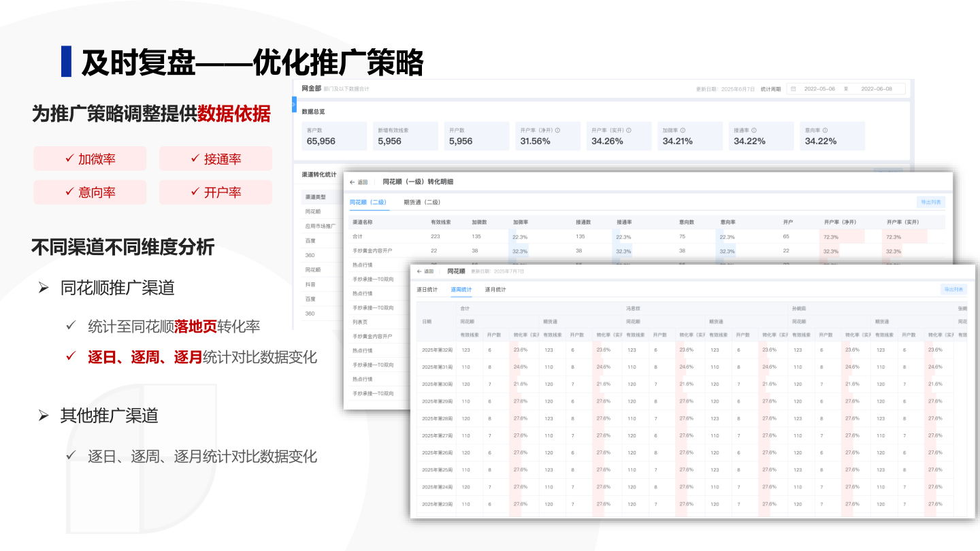Select the 开户数 5,956 overview card
980x551 pixels.
tap(476, 136)
